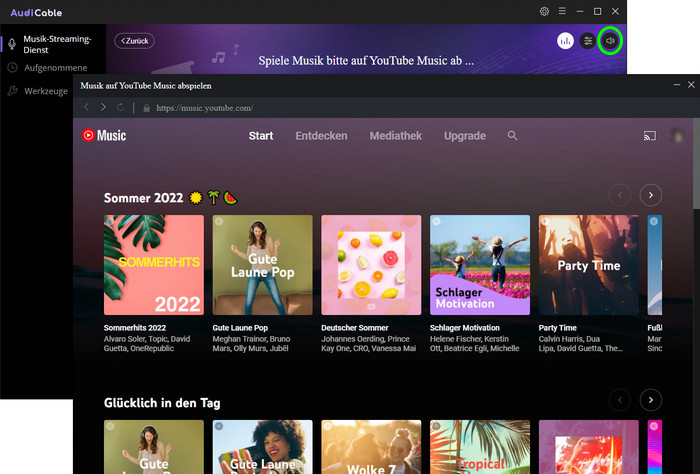Open Gute Laune cover with curly-haired woman
The image size is (700, 474).
click(262, 447)
